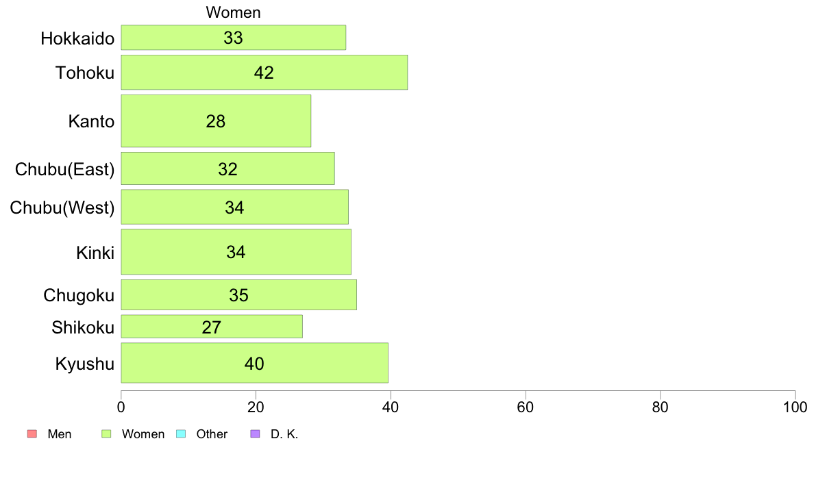Click the Kyushu bar showing 40

(255, 363)
